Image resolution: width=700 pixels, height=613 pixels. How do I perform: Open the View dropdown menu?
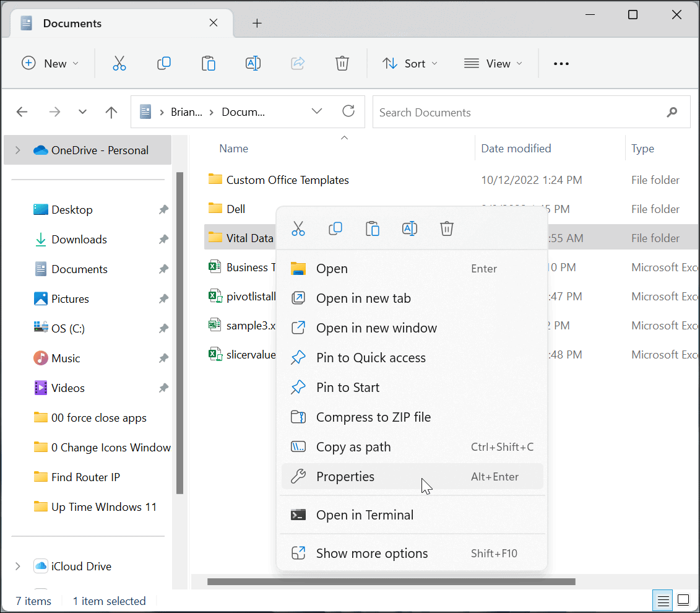point(493,63)
